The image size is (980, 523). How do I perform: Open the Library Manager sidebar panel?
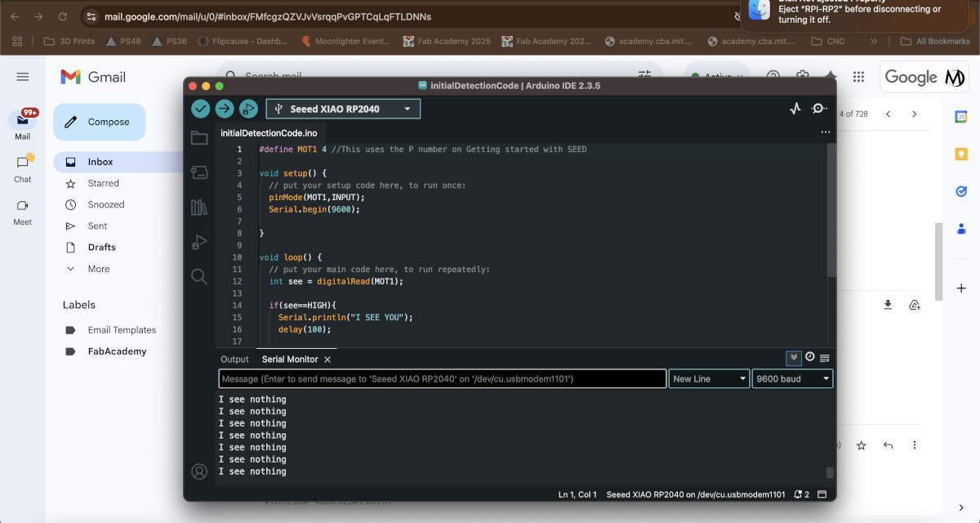tap(199, 208)
